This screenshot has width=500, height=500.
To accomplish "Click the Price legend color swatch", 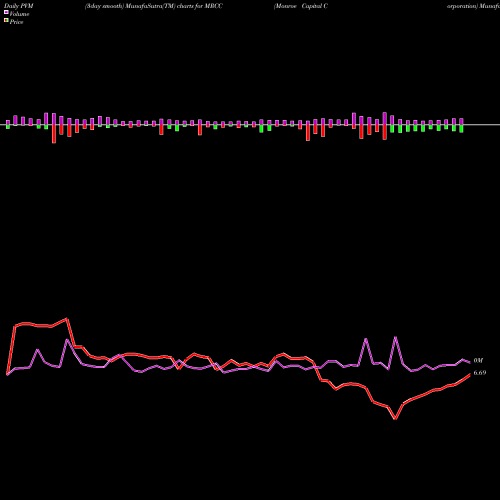I will pyautogui.click(x=6, y=21).
